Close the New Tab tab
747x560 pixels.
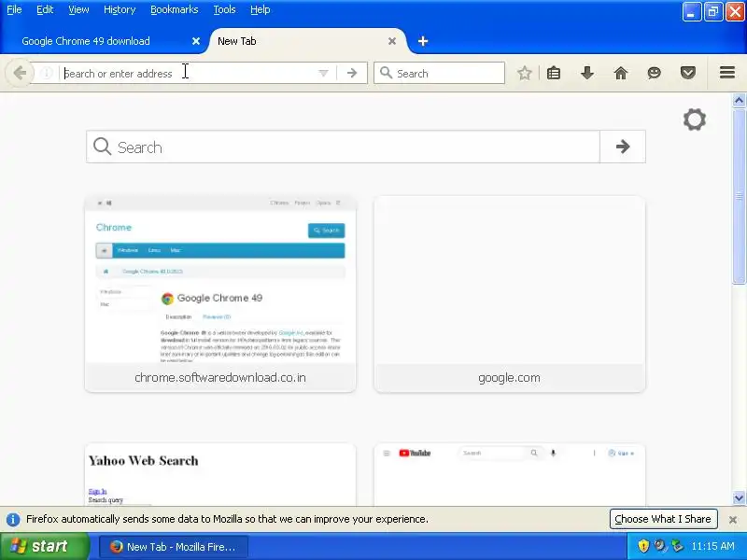392,41
